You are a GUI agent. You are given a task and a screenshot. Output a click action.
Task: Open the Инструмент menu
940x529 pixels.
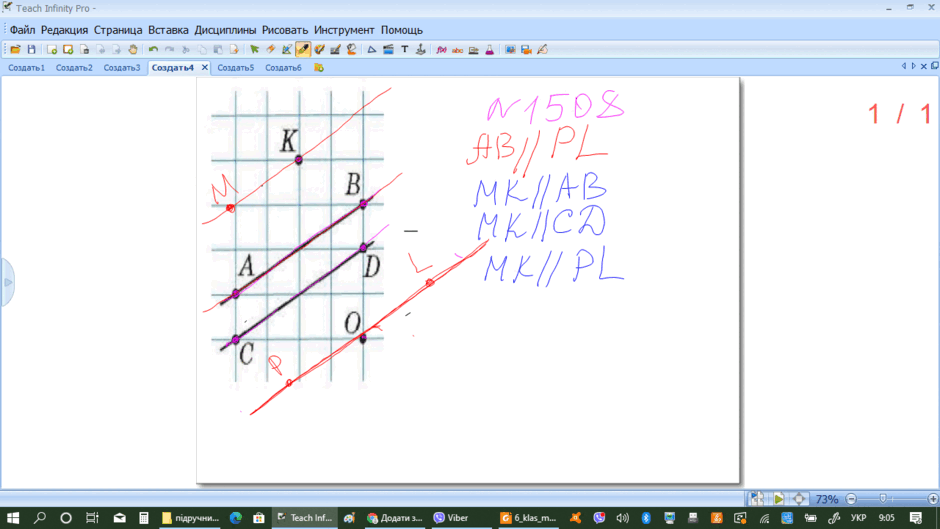coord(344,30)
